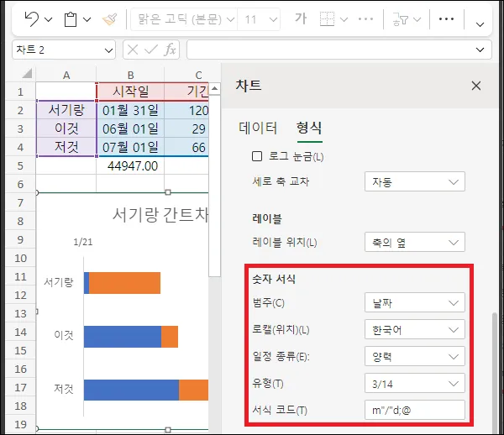Expand the formula bar chevron
This screenshot has height=435, width=504.
click(480, 50)
